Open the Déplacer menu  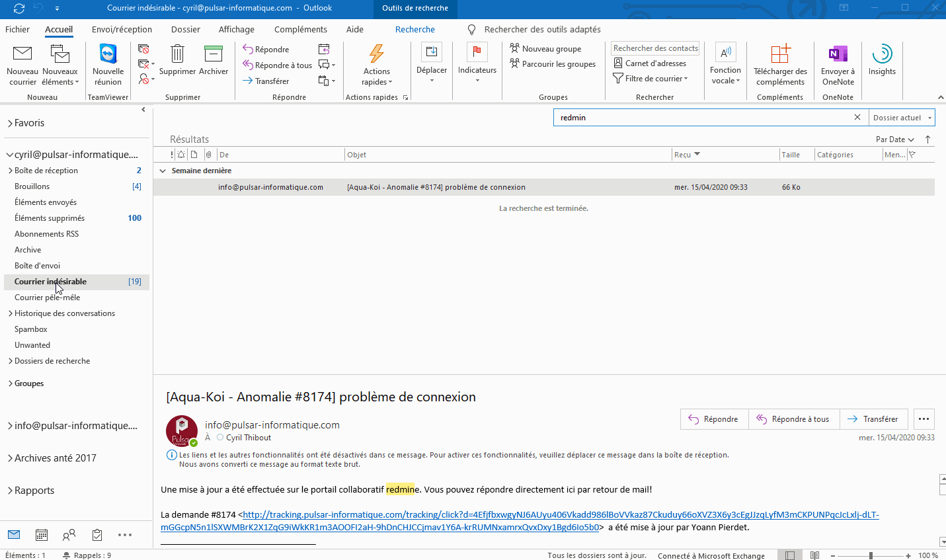click(432, 64)
